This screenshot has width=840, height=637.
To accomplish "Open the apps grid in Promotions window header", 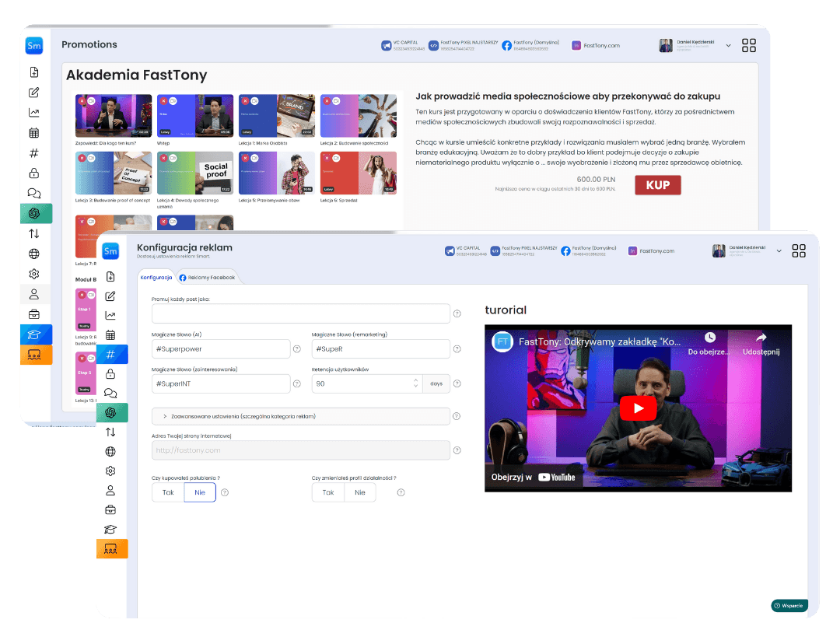I will click(749, 46).
